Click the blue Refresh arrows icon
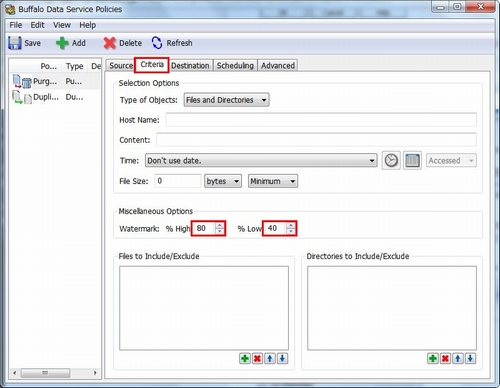500x388 pixels. coord(157,43)
